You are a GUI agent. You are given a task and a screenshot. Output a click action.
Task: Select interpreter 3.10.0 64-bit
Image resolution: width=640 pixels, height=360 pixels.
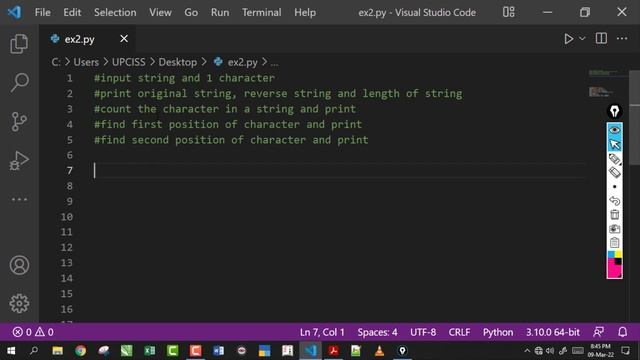553,332
